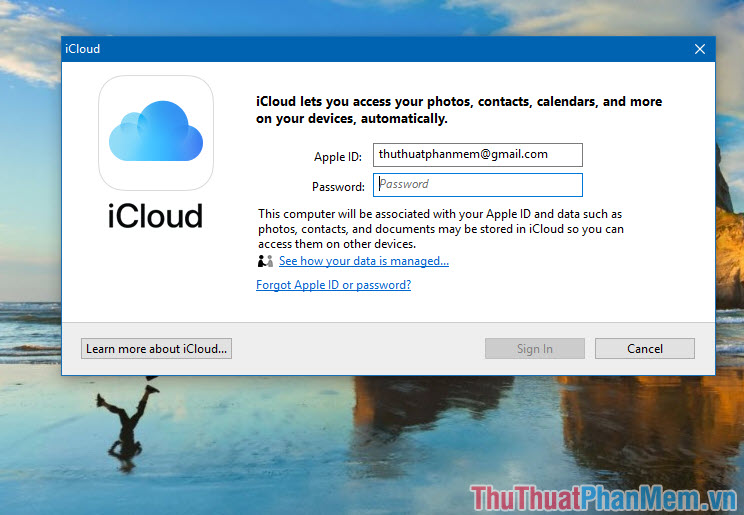Open See how your data is managed link

pos(363,261)
